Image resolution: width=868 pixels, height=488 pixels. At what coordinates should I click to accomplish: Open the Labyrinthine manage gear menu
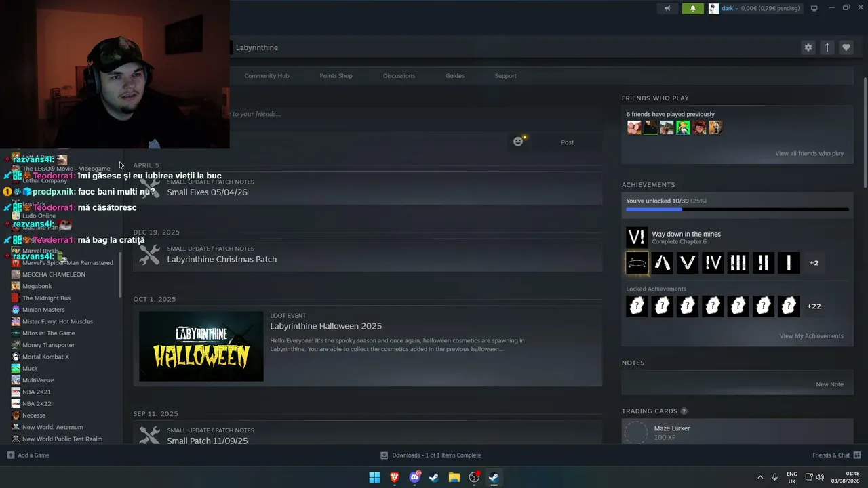coord(808,47)
